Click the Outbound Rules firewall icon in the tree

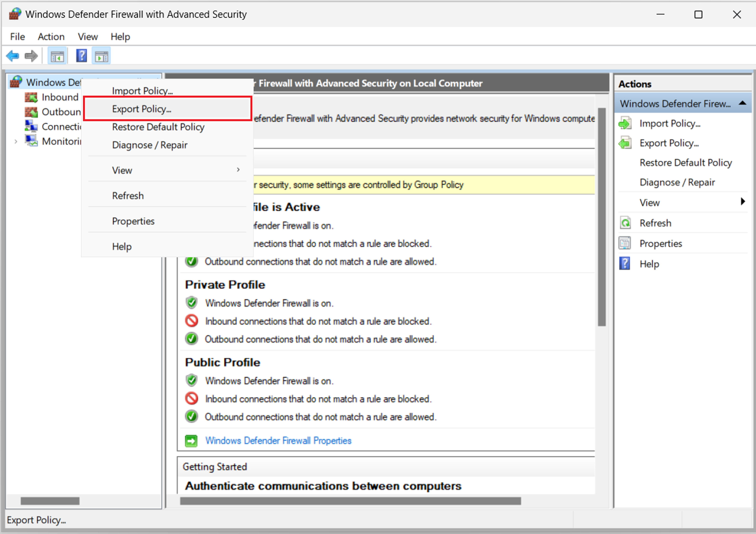(31, 112)
